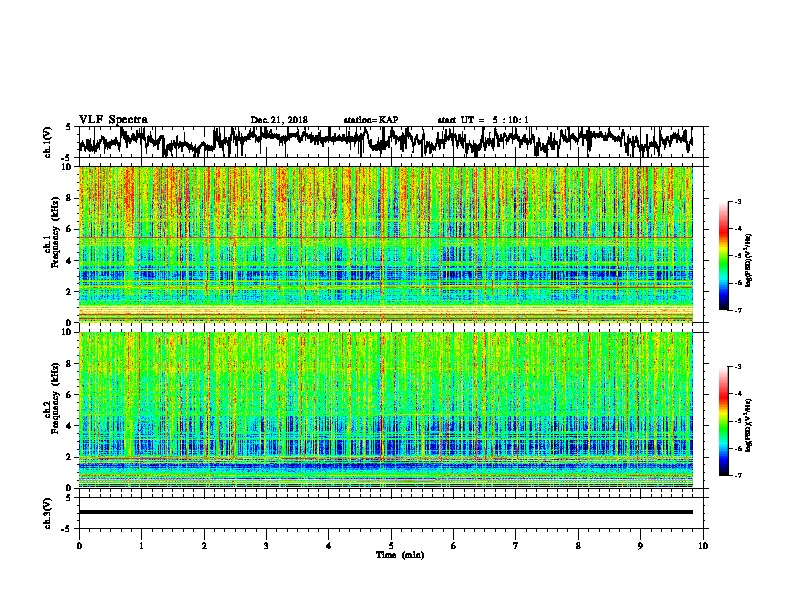Click the 'start UT = 5 : 10: 1' label
This screenshot has width=792, height=612.
(x=483, y=120)
